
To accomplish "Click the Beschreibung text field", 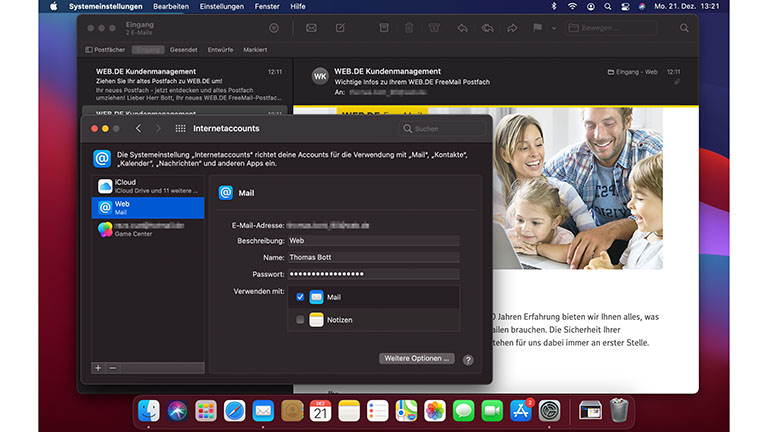I will (373, 241).
